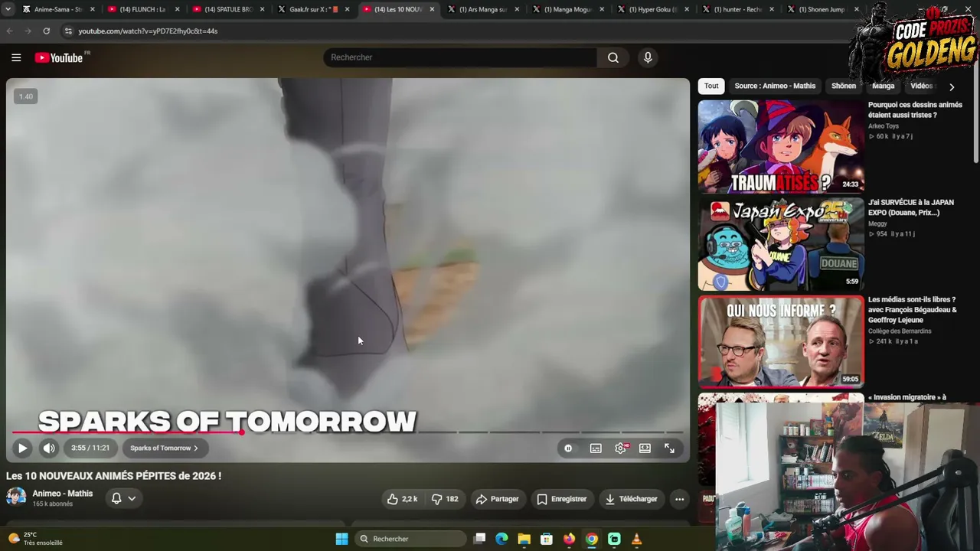
Task: Switch to the Ars Manga browser tab
Action: [x=482, y=9]
